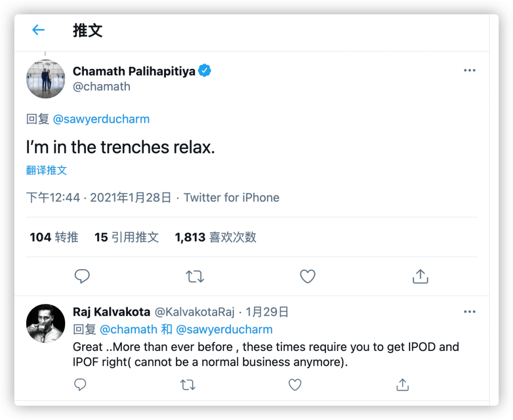View the 15 引用推文 quote tweets
The image size is (513, 420).
127,237
